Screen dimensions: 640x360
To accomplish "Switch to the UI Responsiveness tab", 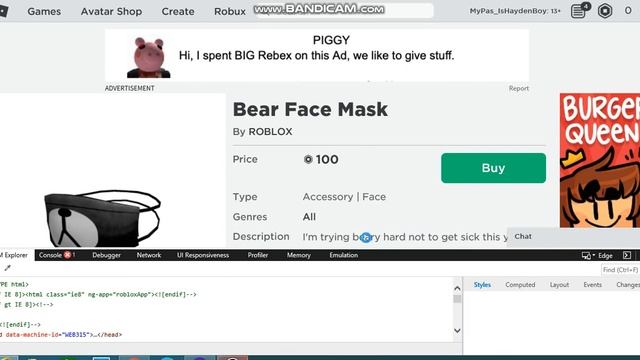I will coord(202,255).
